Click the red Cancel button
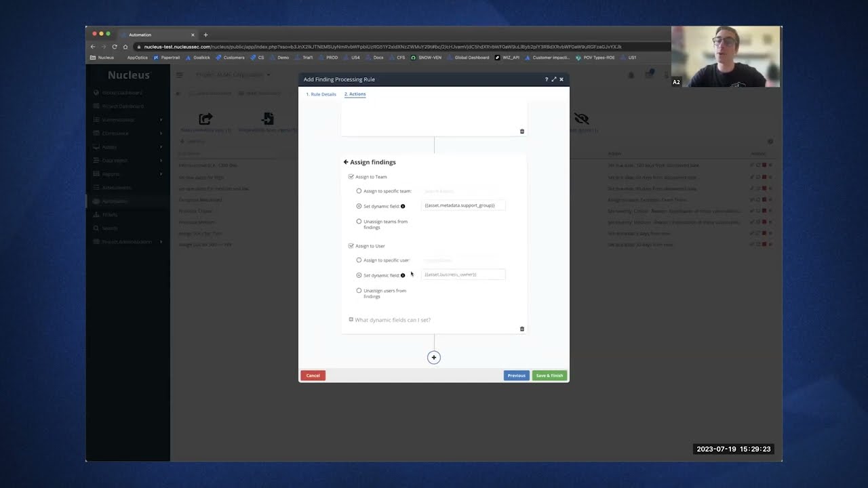Screen dimensions: 868x488 pos(313,375)
